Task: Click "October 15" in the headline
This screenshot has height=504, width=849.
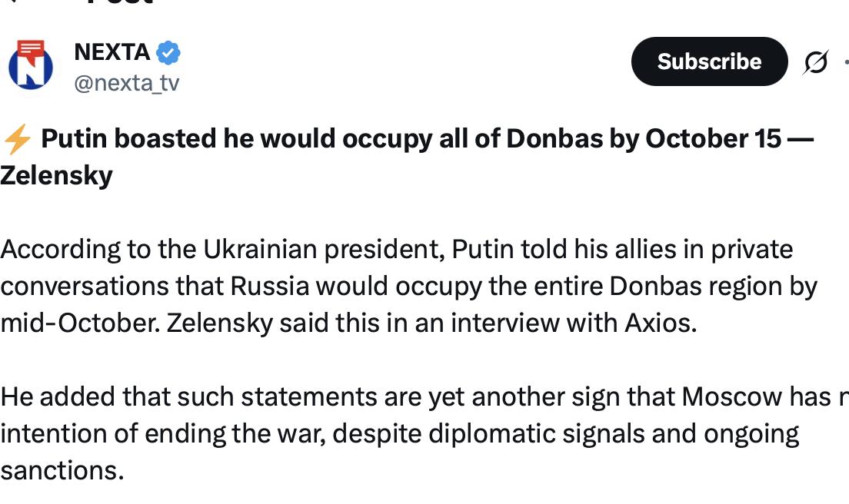Action: (x=713, y=138)
